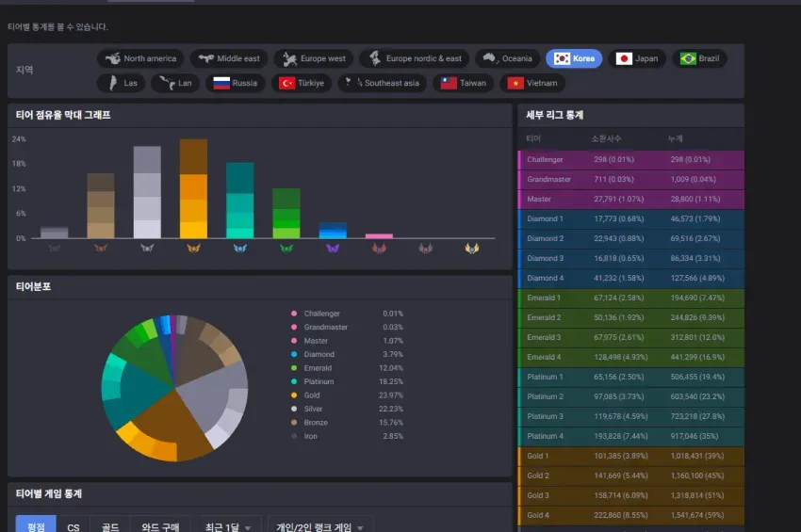Click the Platinum tier emblem under chart
The height and width of the screenshot is (532, 801).
click(x=240, y=249)
